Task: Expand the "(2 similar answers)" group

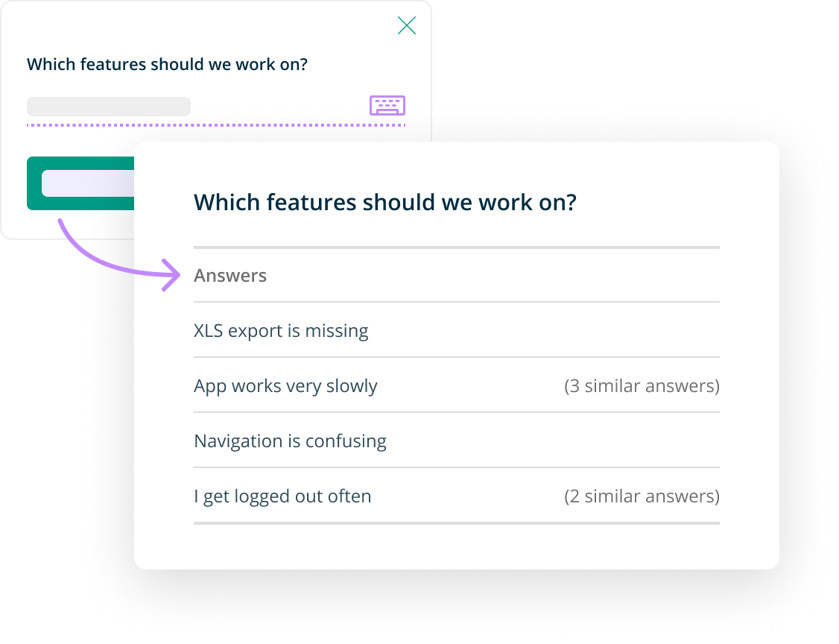Action: (x=642, y=496)
